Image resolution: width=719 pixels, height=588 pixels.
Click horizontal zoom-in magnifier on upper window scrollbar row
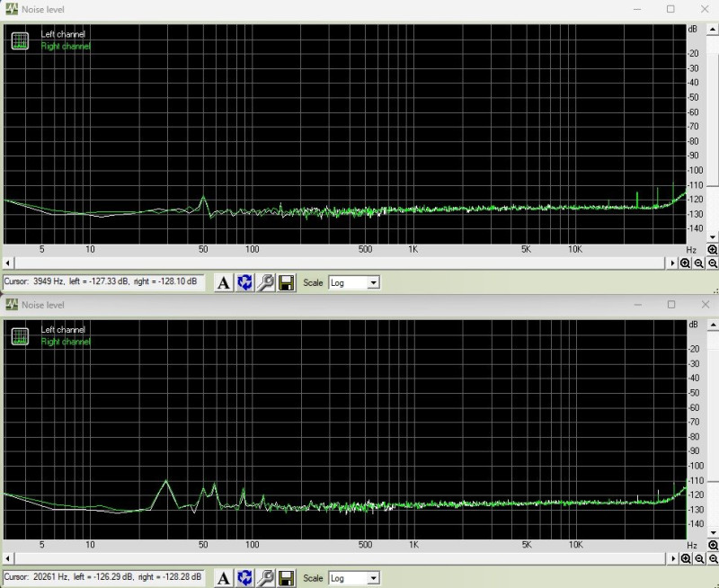point(685,263)
